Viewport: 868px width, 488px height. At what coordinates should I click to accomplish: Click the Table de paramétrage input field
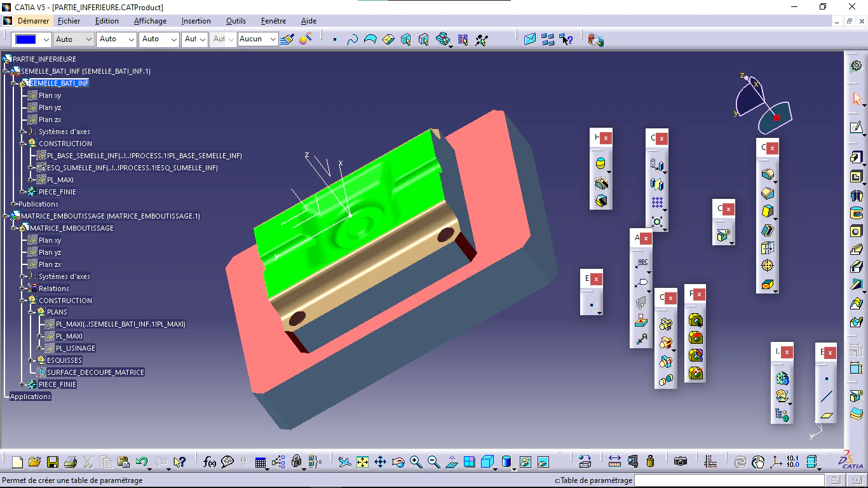click(x=731, y=480)
